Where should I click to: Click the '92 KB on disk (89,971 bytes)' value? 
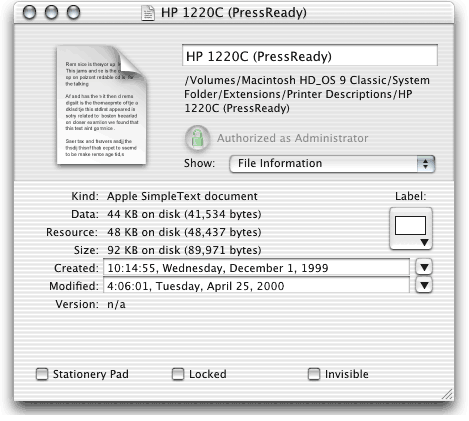click(184, 250)
